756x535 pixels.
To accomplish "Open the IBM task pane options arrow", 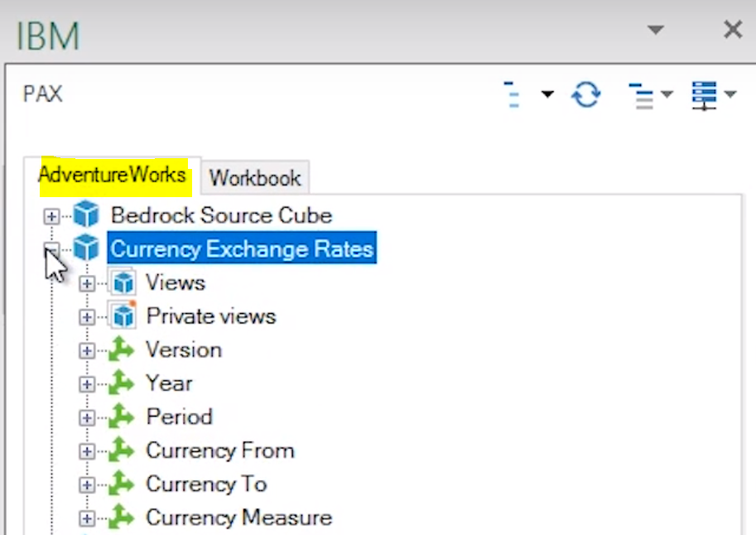I will click(x=655, y=30).
